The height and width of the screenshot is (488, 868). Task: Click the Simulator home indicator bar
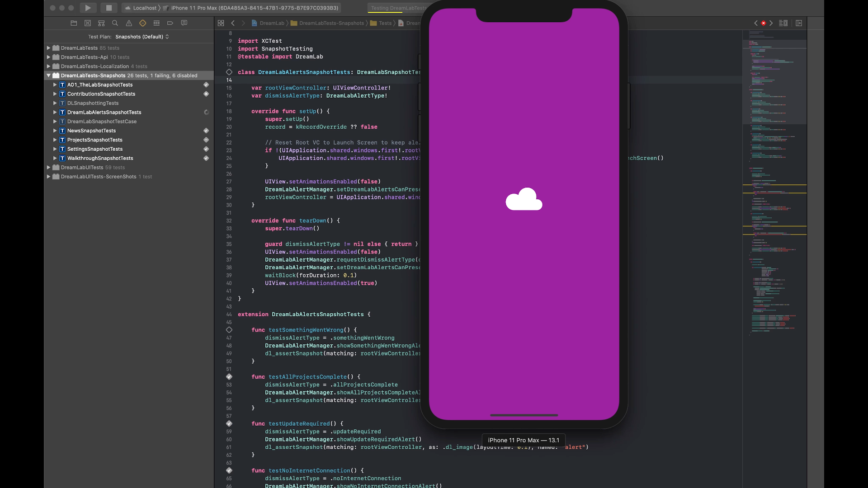524,415
